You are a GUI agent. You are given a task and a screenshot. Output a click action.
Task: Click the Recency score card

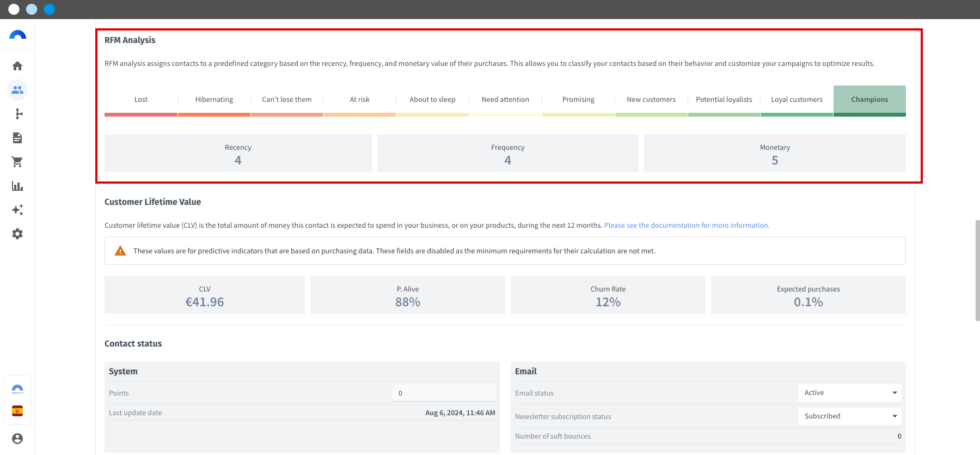(x=238, y=153)
